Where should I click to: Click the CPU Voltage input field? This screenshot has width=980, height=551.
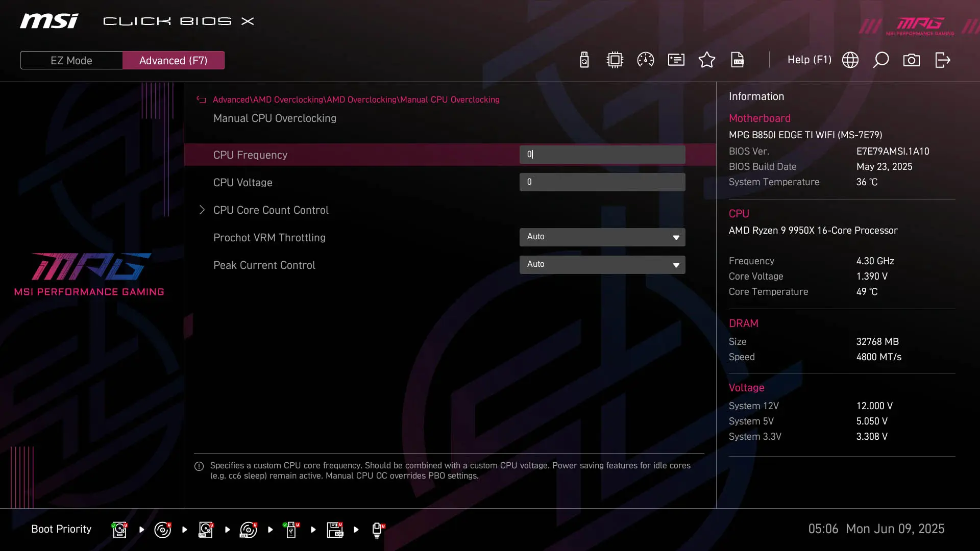click(602, 182)
